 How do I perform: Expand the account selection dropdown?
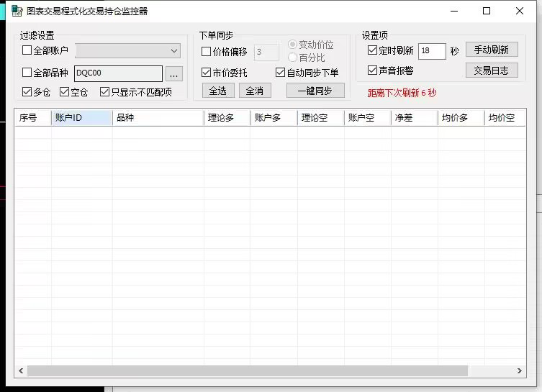tap(174, 51)
